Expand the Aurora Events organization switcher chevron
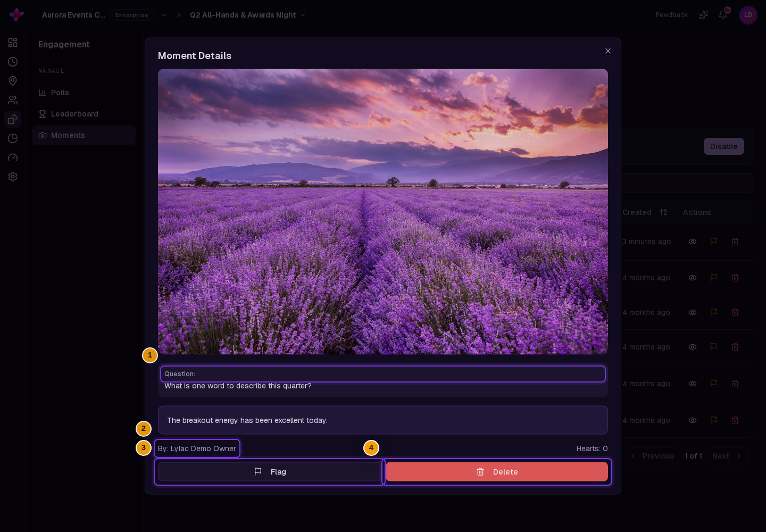 pyautogui.click(x=164, y=15)
